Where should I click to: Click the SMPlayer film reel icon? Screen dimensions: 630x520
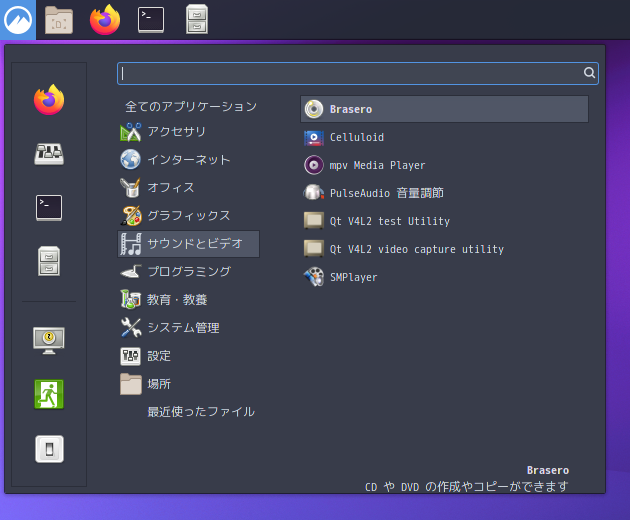(x=313, y=277)
